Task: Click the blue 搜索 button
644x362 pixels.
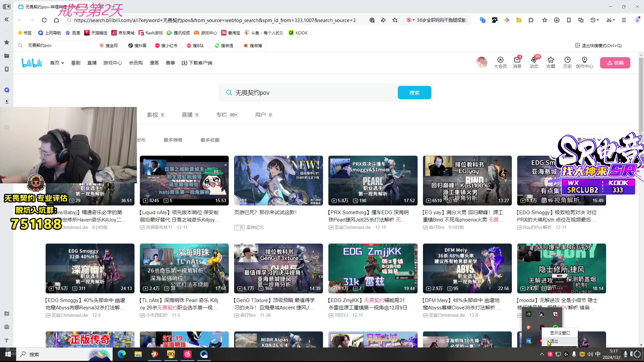Action: click(x=415, y=93)
